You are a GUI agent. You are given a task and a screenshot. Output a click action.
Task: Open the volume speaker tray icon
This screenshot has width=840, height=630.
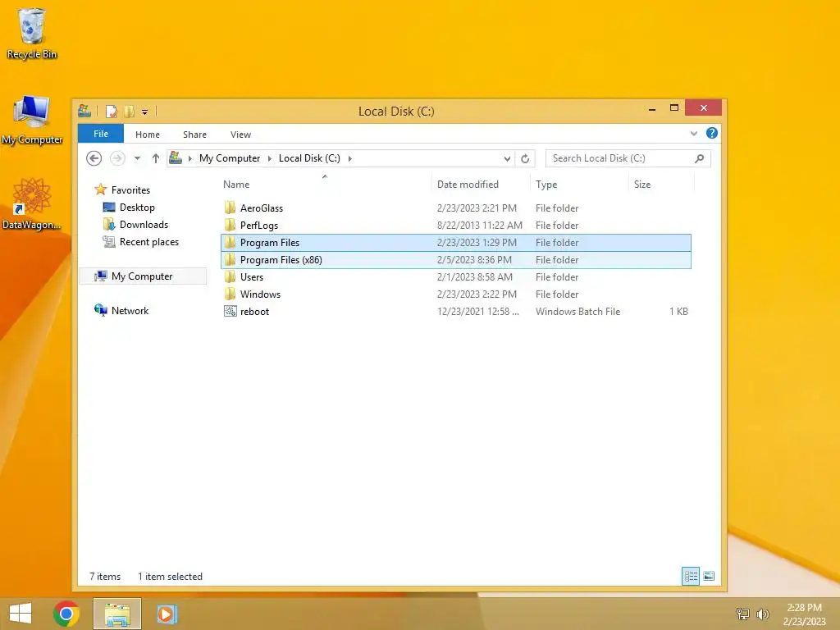[762, 614]
